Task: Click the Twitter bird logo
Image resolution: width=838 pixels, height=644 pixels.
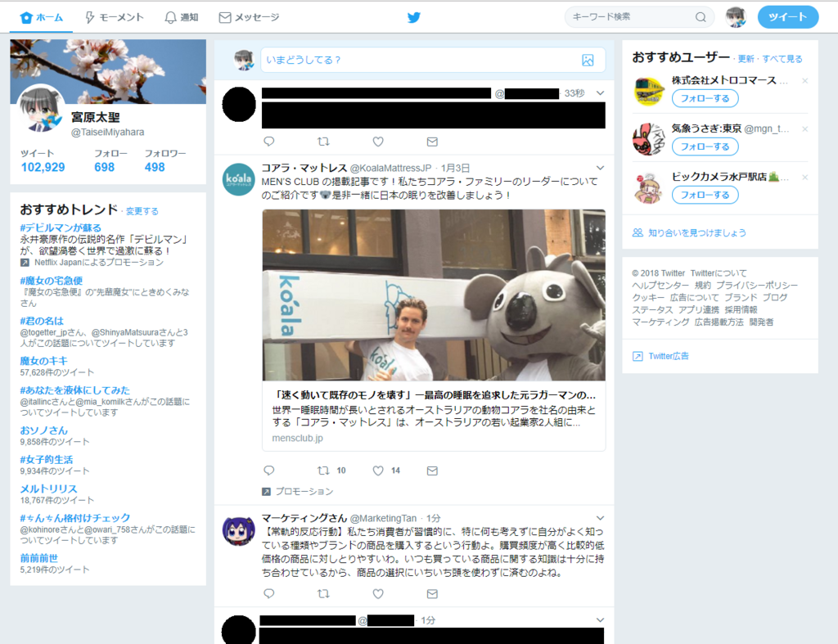Action: [x=413, y=18]
